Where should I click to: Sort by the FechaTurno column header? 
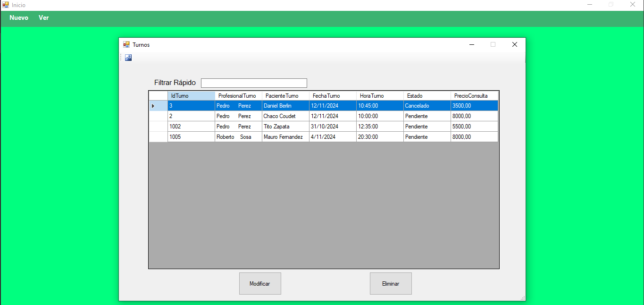pos(332,96)
